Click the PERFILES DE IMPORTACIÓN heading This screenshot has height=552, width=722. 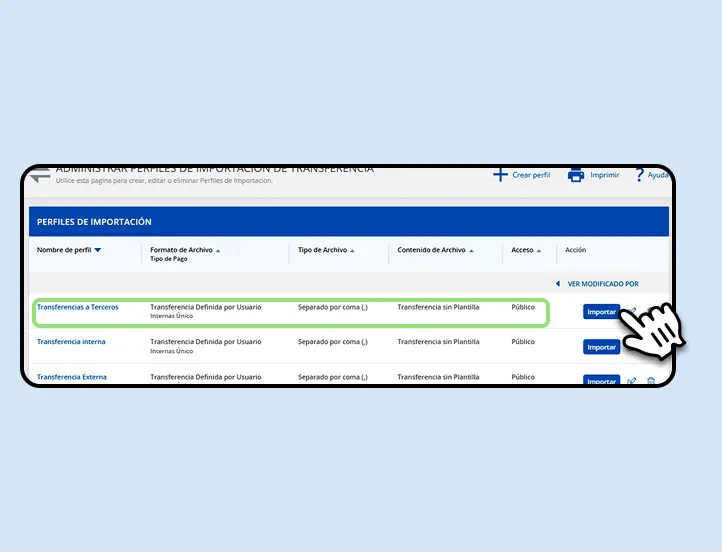click(x=94, y=222)
